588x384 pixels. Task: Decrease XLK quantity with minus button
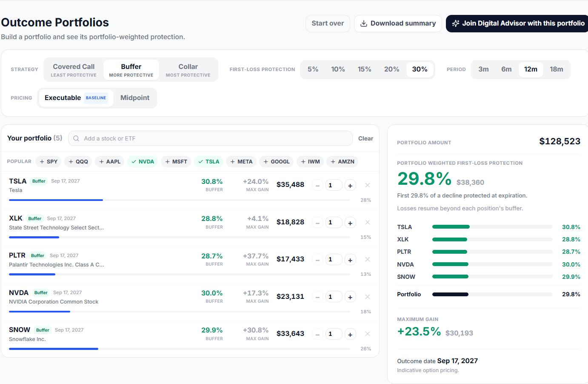pyautogui.click(x=317, y=223)
